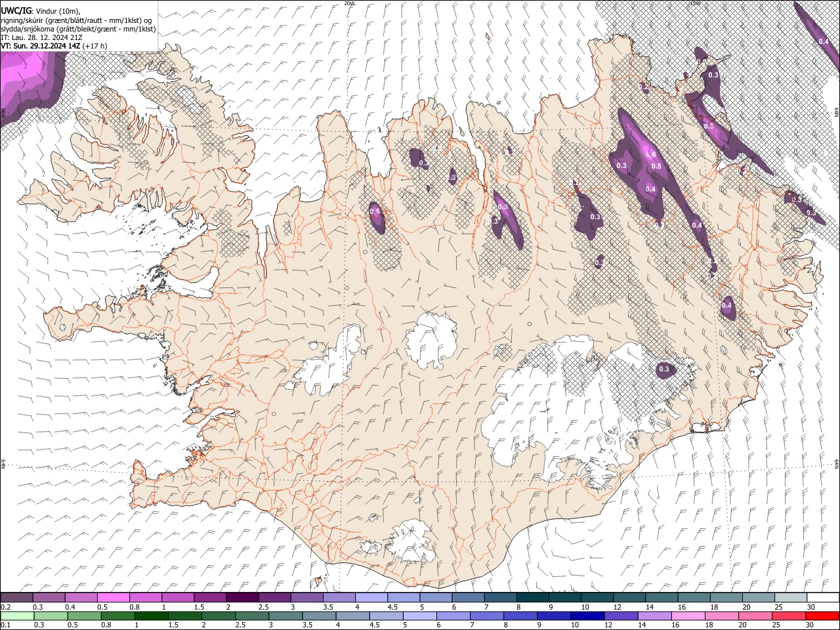
Task: Click the pale green 0.1 swatch on the lower rain scale
Action: (17, 616)
